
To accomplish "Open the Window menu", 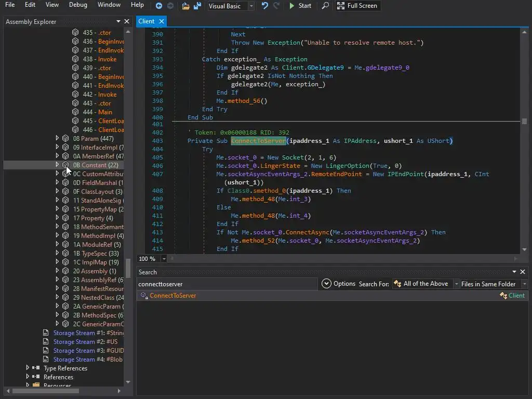I will pyautogui.click(x=109, y=5).
